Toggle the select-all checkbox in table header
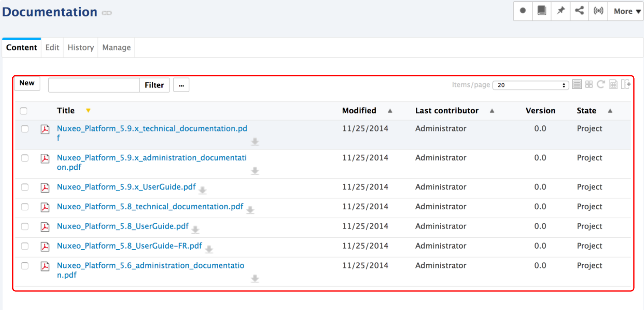This screenshot has height=310, width=644. pyautogui.click(x=24, y=111)
